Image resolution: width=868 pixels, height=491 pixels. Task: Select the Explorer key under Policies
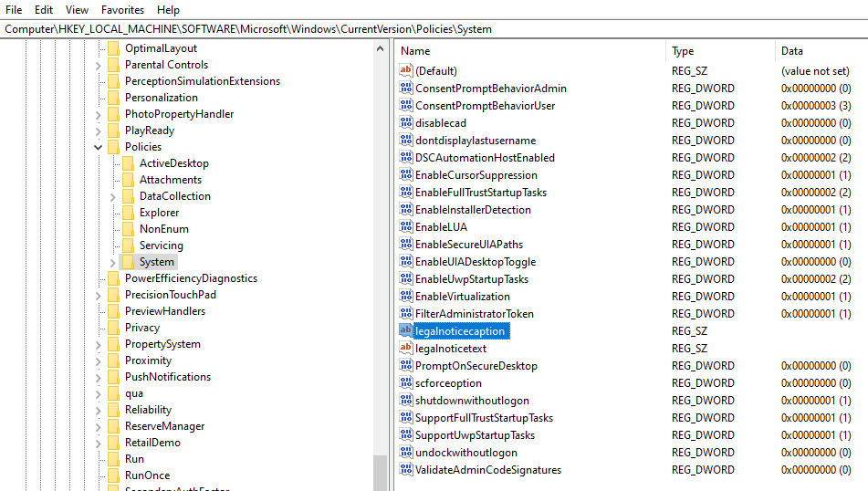pyautogui.click(x=159, y=213)
